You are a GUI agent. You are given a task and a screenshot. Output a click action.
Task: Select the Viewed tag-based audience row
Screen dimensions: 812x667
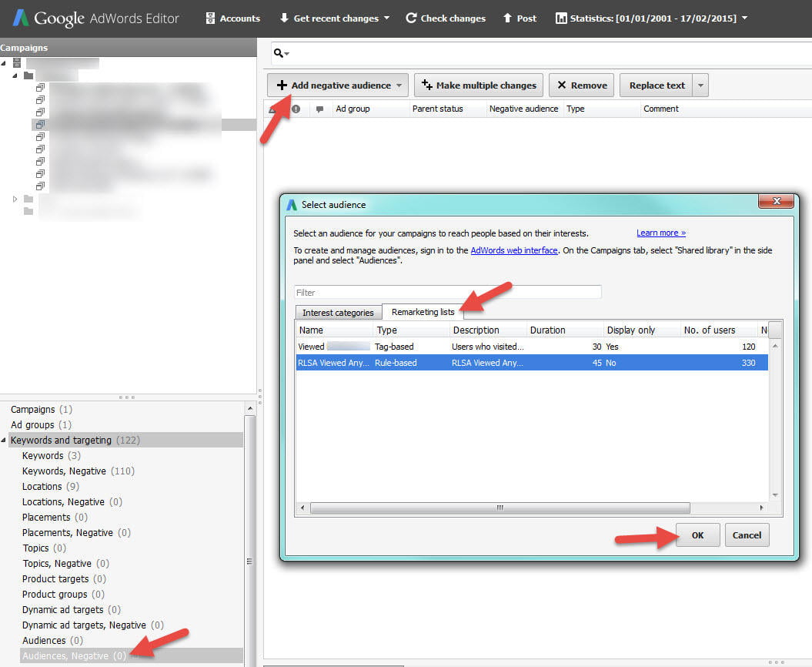pos(532,347)
